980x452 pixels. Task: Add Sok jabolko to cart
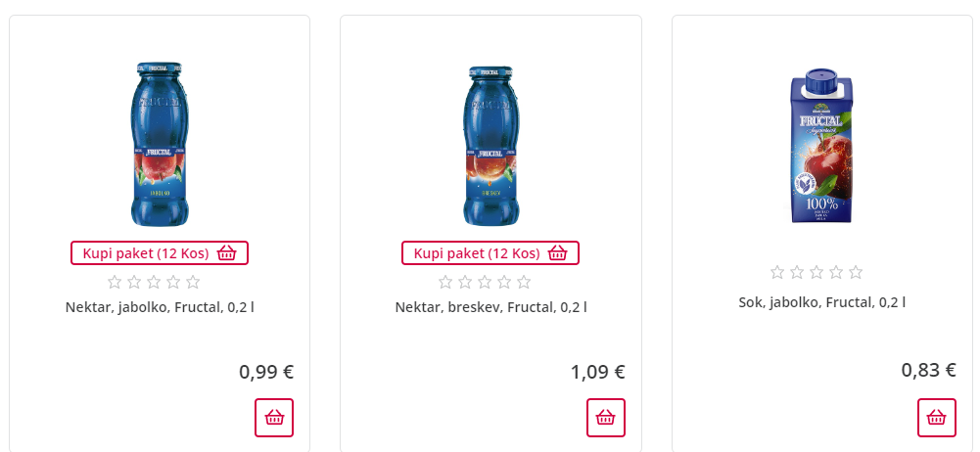coord(937,418)
